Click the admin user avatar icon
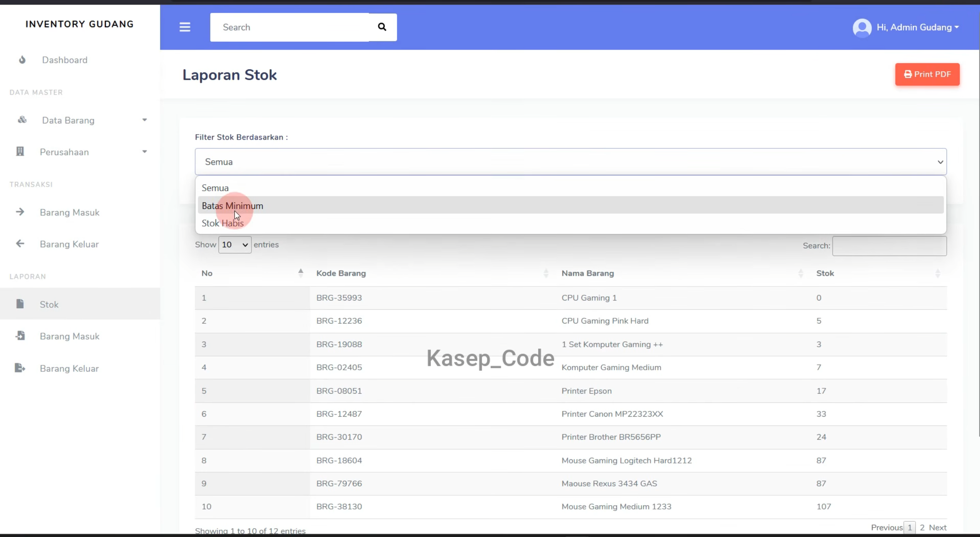This screenshot has width=980, height=537. point(862,28)
